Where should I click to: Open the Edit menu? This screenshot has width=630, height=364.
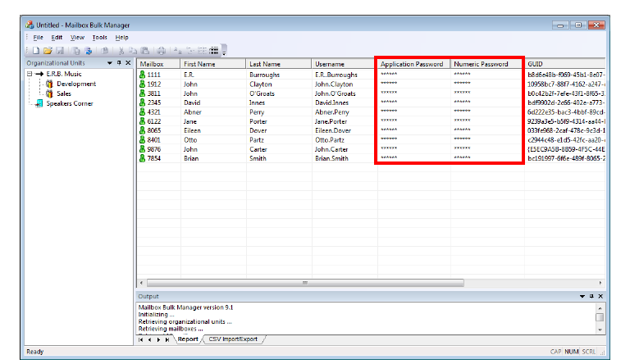pyautogui.click(x=57, y=38)
